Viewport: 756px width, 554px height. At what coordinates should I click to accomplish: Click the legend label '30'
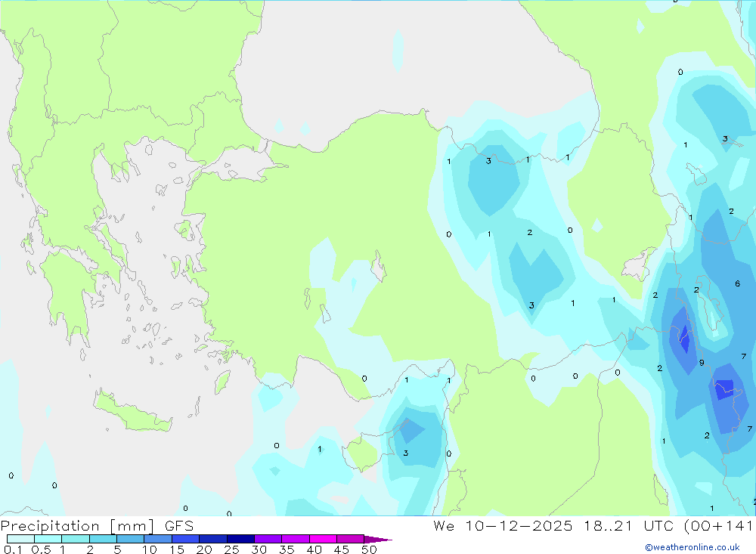click(x=259, y=549)
